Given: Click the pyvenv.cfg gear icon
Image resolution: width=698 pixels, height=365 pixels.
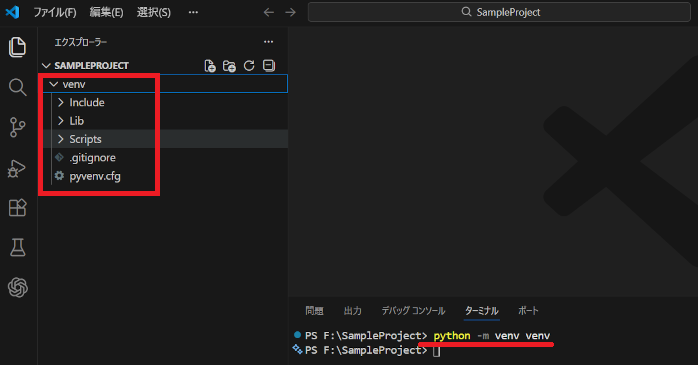Looking at the screenshot, I should pyautogui.click(x=59, y=176).
